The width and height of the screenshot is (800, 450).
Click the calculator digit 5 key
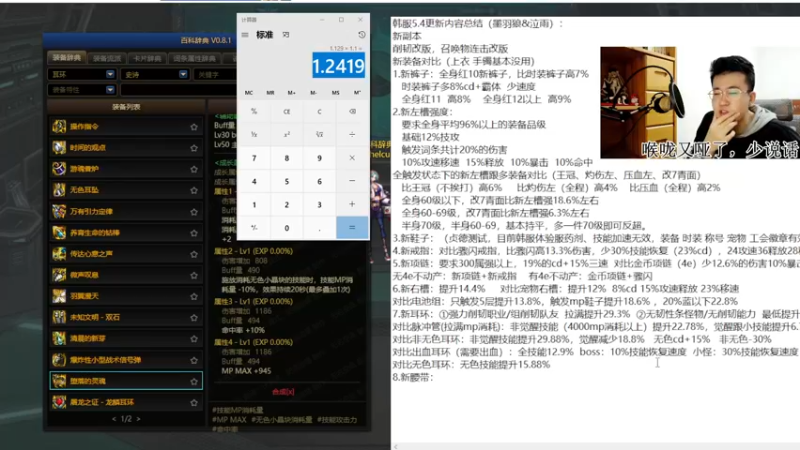pos(287,181)
